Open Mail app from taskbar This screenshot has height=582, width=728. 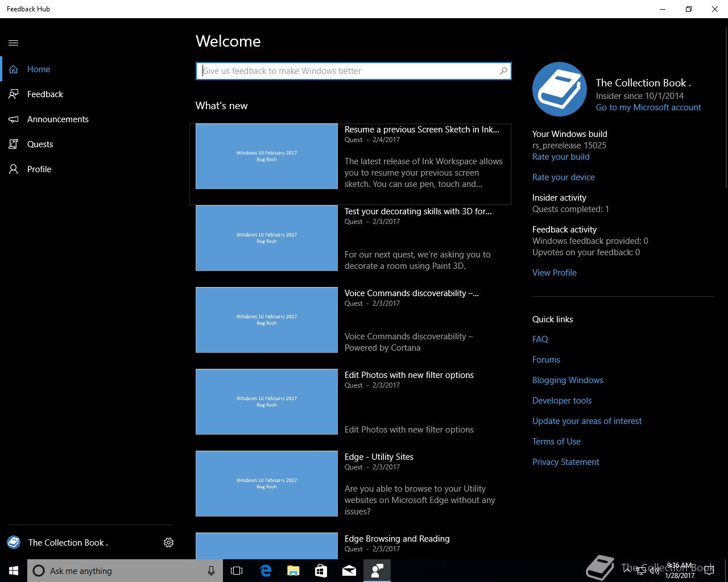pyautogui.click(x=349, y=571)
